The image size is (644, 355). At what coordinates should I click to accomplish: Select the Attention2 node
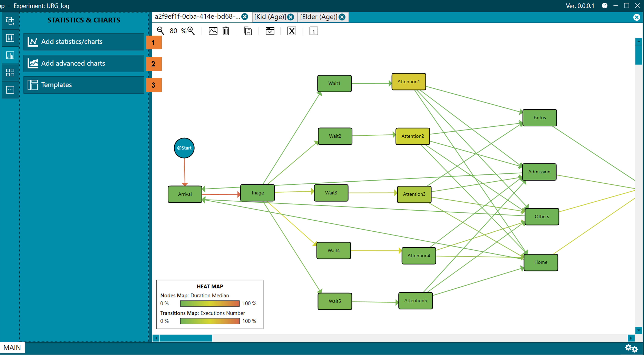[413, 136]
